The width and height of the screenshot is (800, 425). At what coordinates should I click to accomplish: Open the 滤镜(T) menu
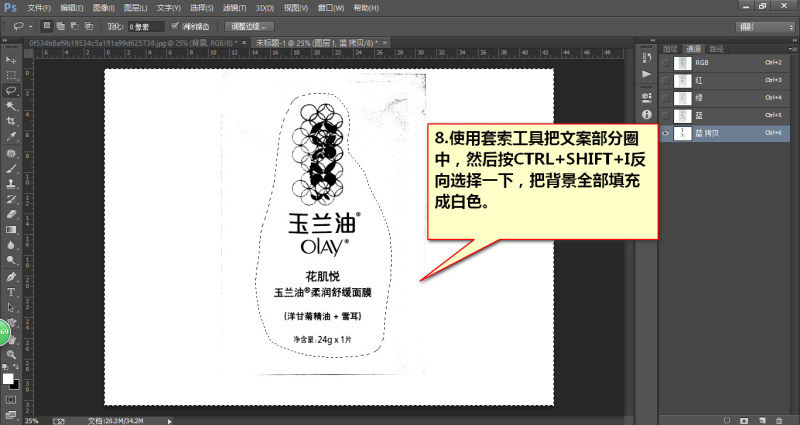(235, 8)
